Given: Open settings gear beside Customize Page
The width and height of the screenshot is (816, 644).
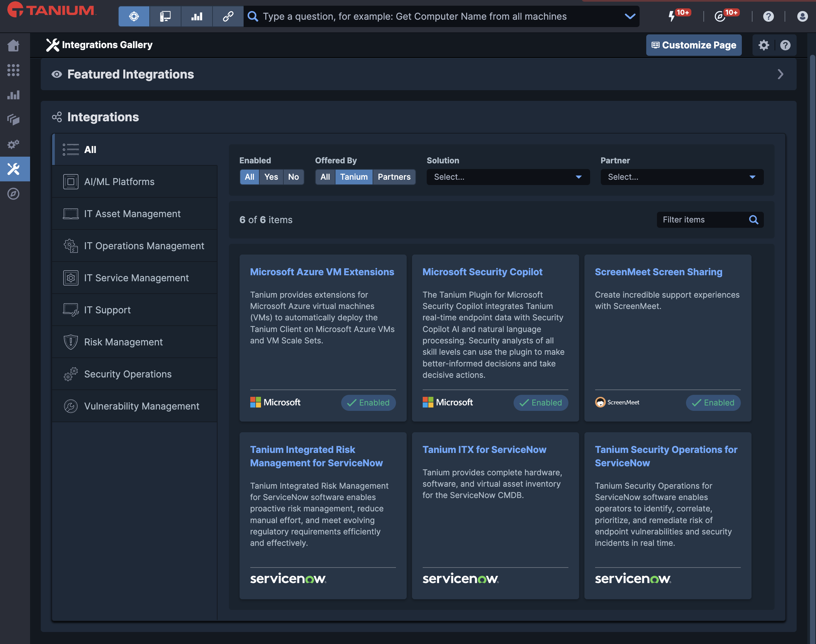Looking at the screenshot, I should click(764, 45).
